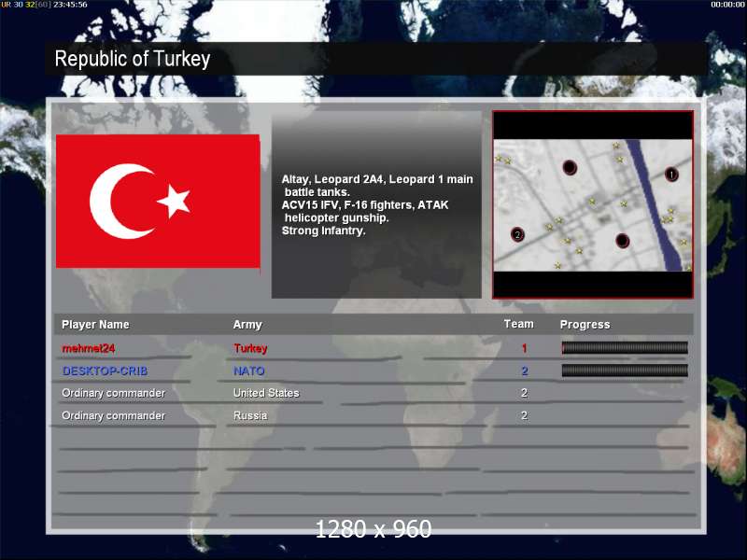Click the 23:45:56 clock readout
Image resolution: width=747 pixels, height=560 pixels.
pyautogui.click(x=70, y=5)
